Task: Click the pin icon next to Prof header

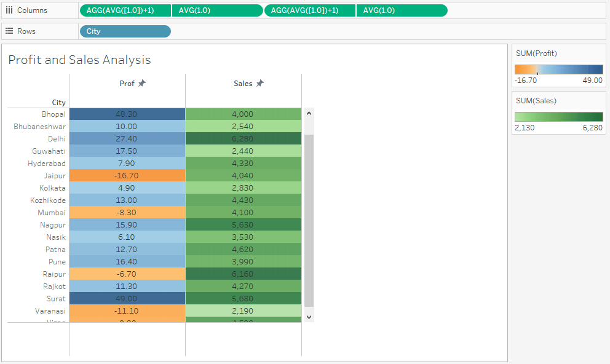Action: click(142, 83)
